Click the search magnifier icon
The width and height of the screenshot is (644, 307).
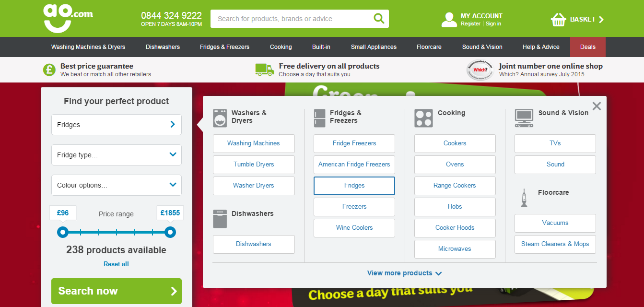(x=379, y=19)
